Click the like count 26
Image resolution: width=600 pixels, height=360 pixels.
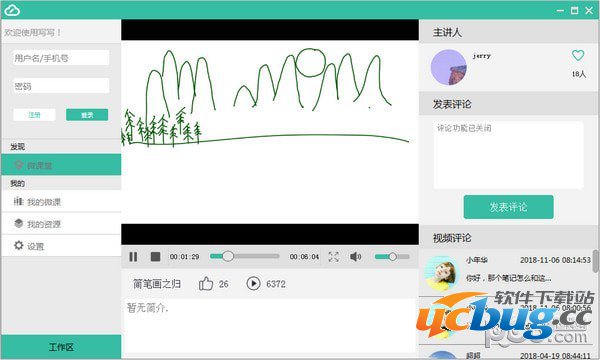tap(224, 284)
